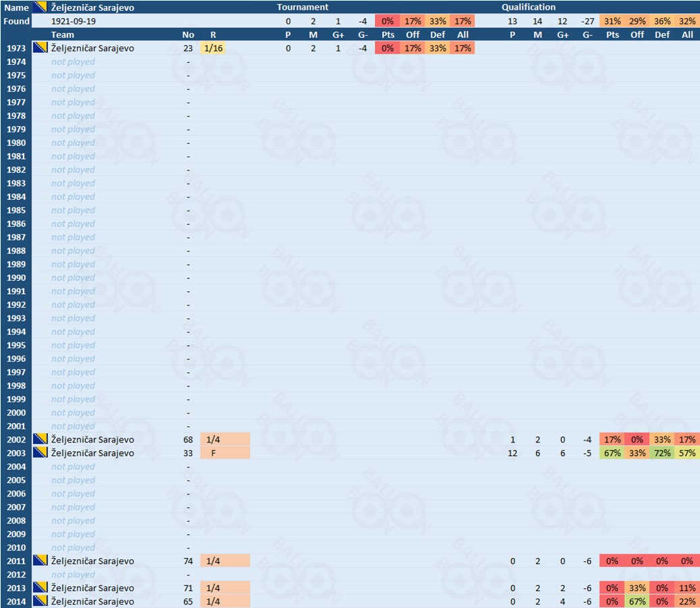Select the Qualification section header

tap(529, 7)
